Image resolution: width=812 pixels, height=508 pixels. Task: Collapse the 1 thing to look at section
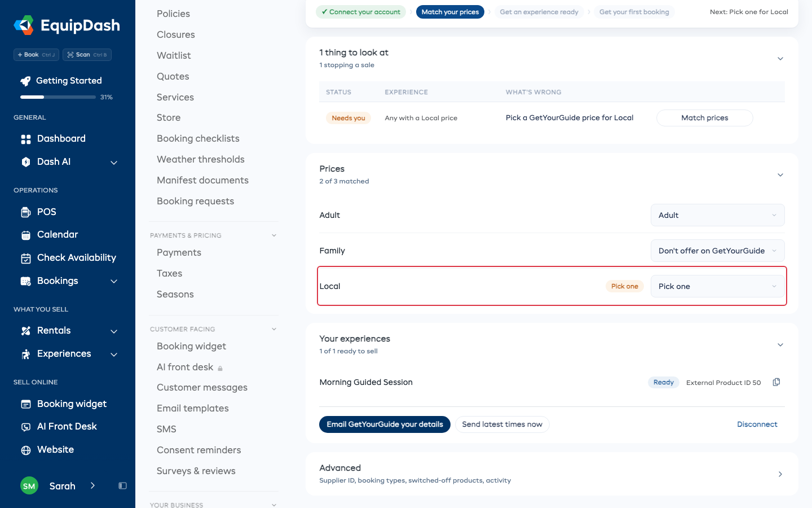pos(780,59)
